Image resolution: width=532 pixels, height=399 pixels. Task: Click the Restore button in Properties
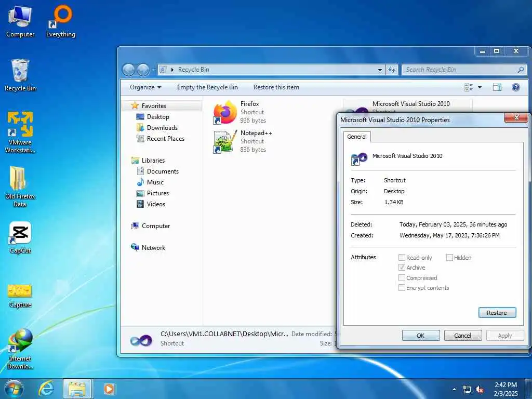pyautogui.click(x=497, y=312)
